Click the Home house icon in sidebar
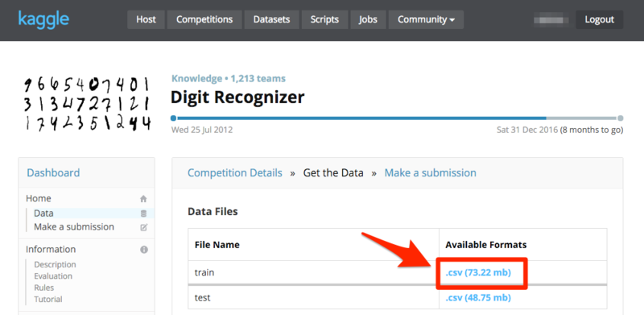The width and height of the screenshot is (644, 315). point(143,199)
